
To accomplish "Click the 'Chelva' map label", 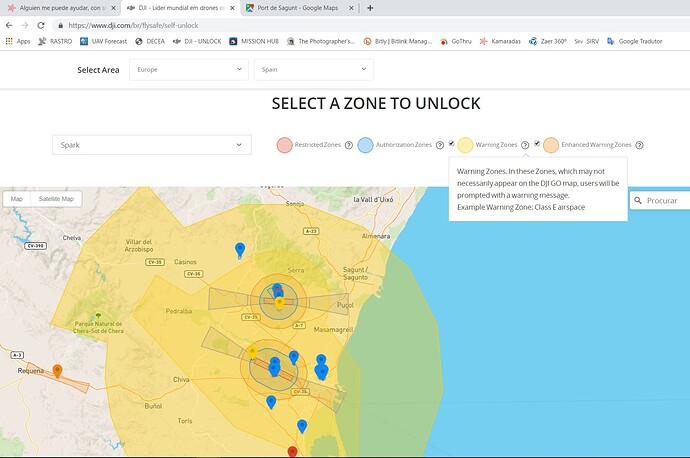I will click(x=72, y=238).
